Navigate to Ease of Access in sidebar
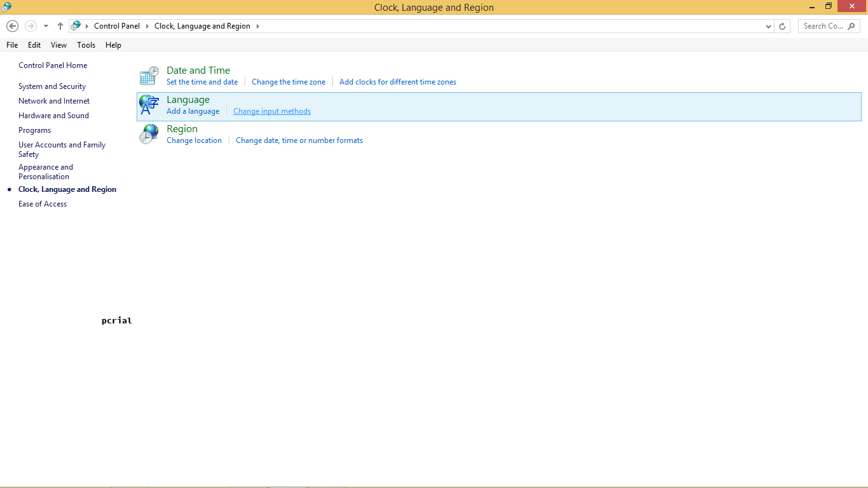868x488 pixels. click(42, 203)
